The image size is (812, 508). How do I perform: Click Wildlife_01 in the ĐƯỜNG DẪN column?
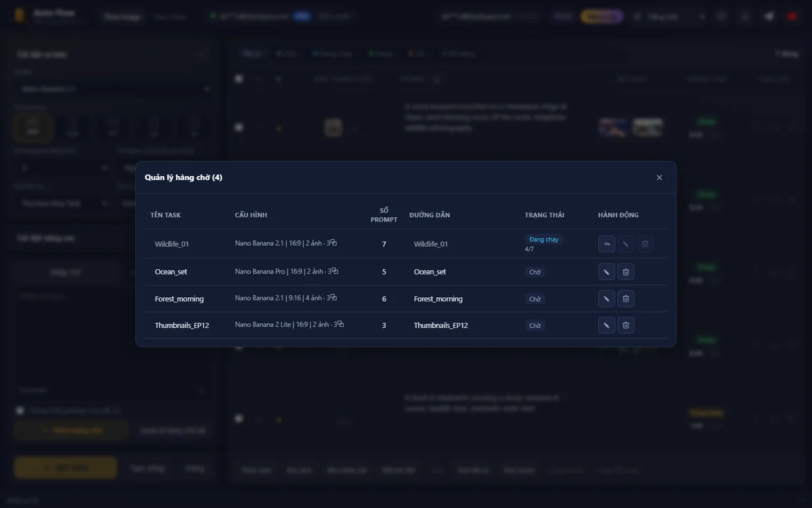click(431, 244)
